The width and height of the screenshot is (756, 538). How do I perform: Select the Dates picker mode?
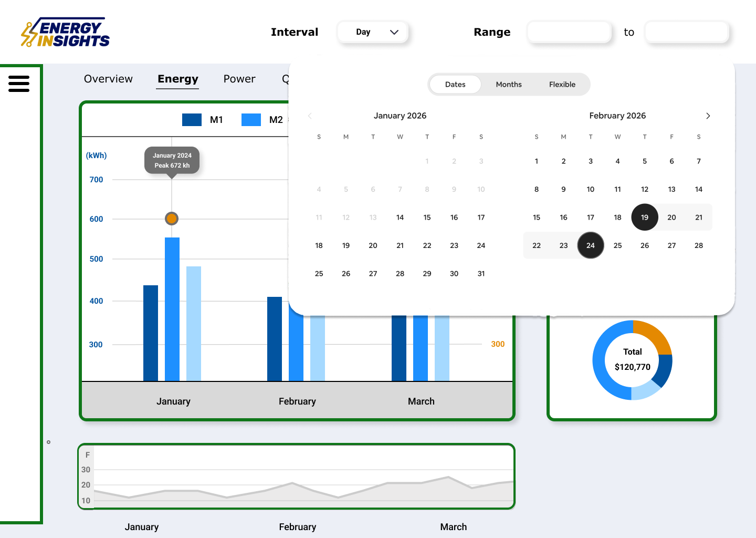click(x=455, y=84)
